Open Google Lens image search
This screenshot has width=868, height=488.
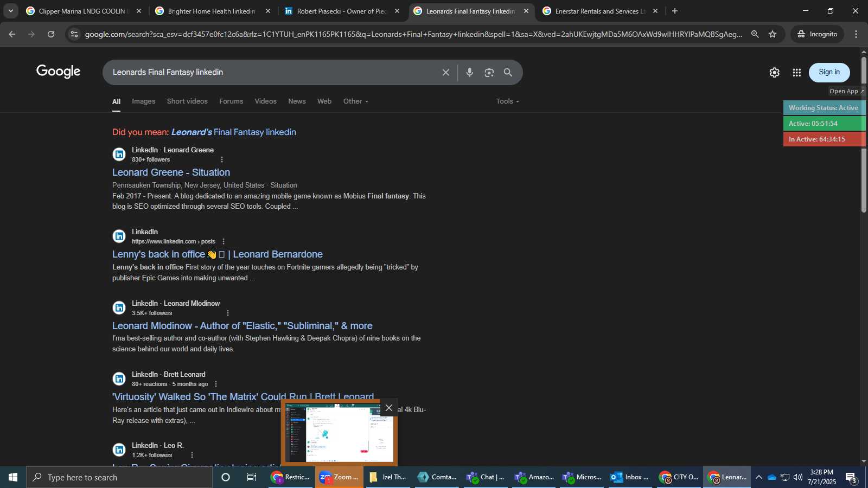coord(489,72)
